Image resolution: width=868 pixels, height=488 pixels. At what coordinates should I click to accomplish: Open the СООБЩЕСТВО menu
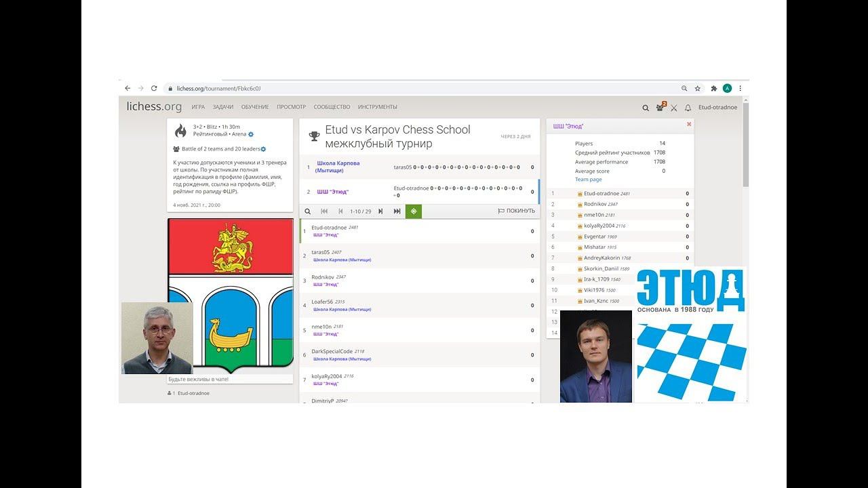(332, 107)
